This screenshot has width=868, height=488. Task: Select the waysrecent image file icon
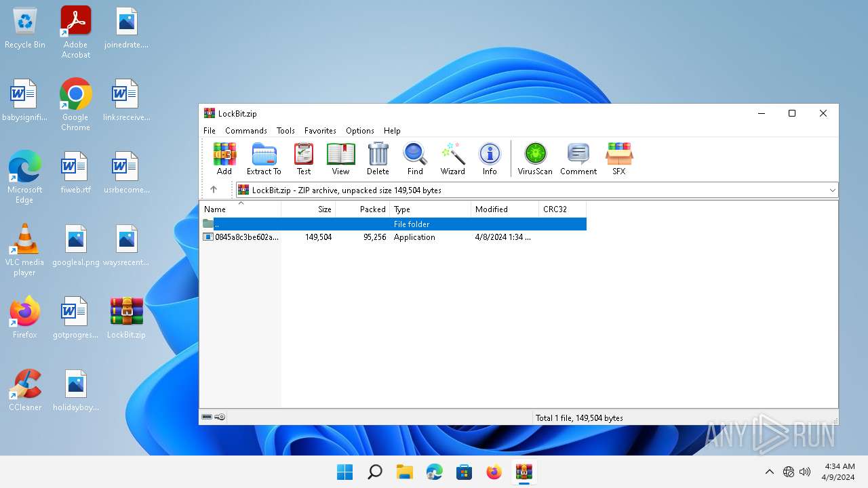127,245
